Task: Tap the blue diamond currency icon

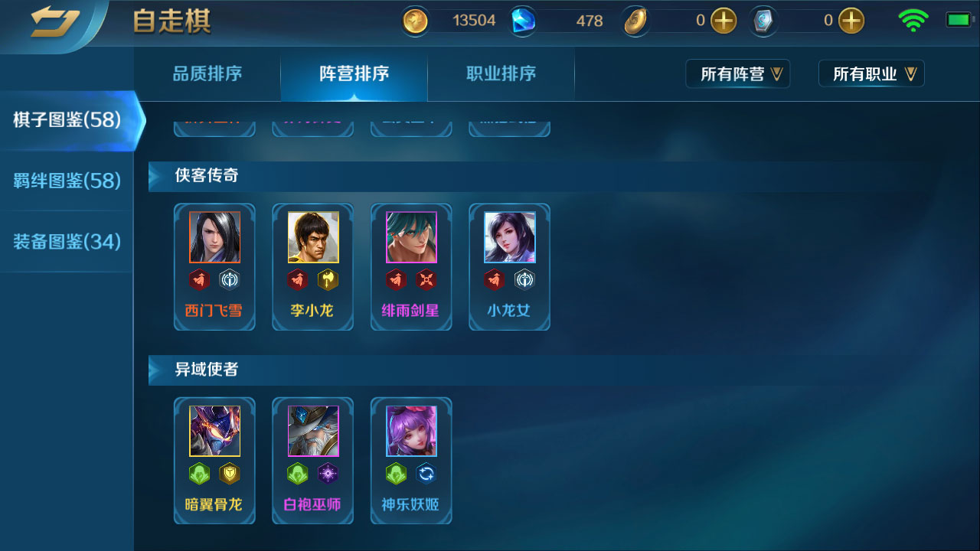Action: coord(524,21)
